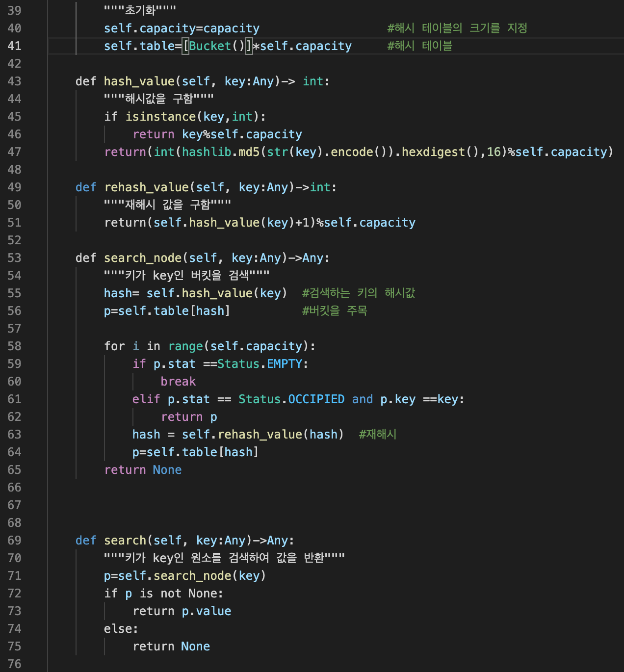Viewport: 624px width, 672px height.
Task: Click None on line 75
Action: click(x=196, y=646)
